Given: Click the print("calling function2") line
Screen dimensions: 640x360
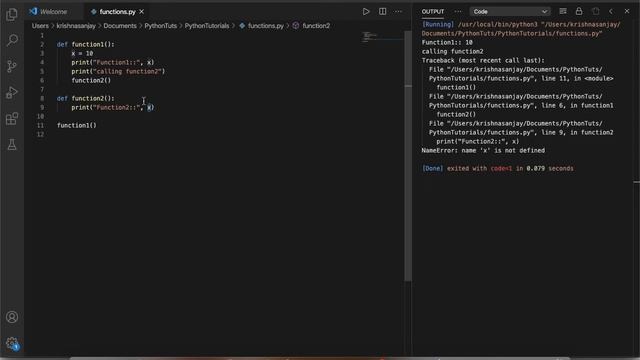Looking at the screenshot, I should click(118, 71).
